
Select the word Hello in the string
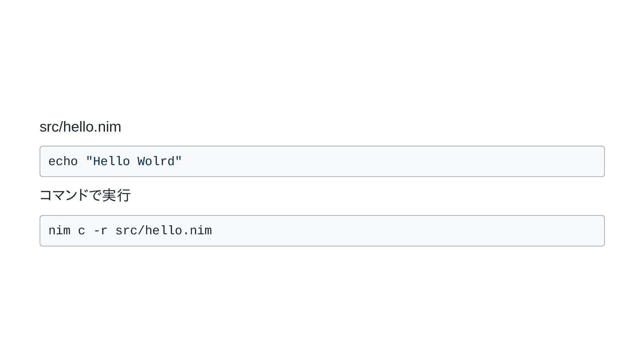click(111, 162)
